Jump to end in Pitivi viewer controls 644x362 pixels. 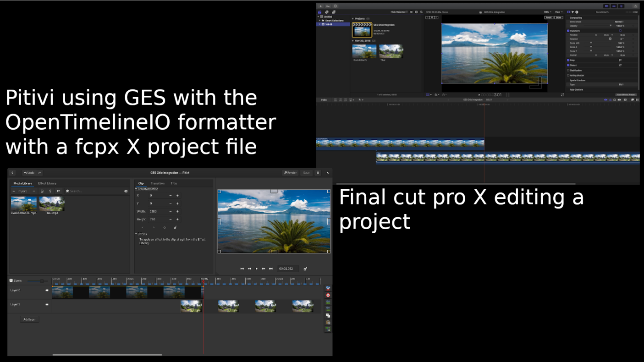pos(271,269)
